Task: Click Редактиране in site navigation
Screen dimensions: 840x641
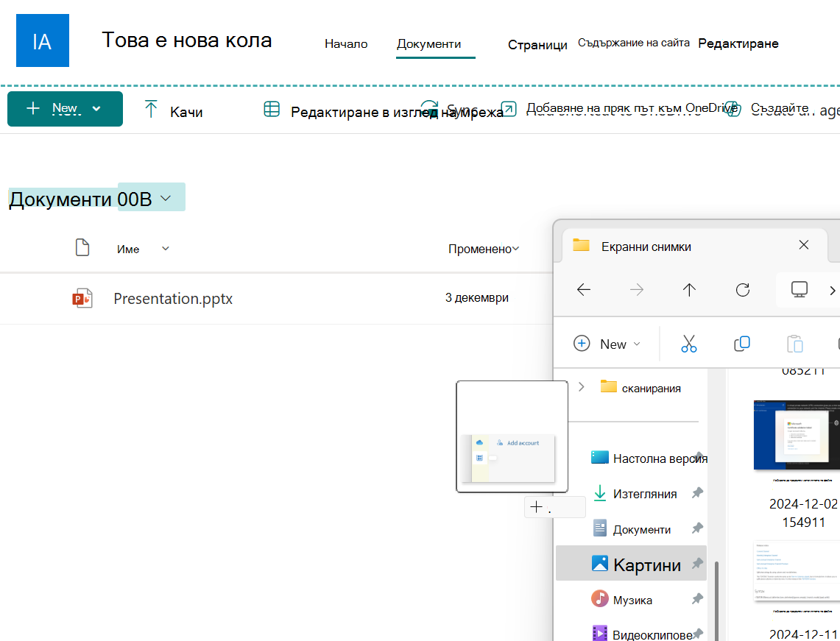Action: [x=738, y=44]
